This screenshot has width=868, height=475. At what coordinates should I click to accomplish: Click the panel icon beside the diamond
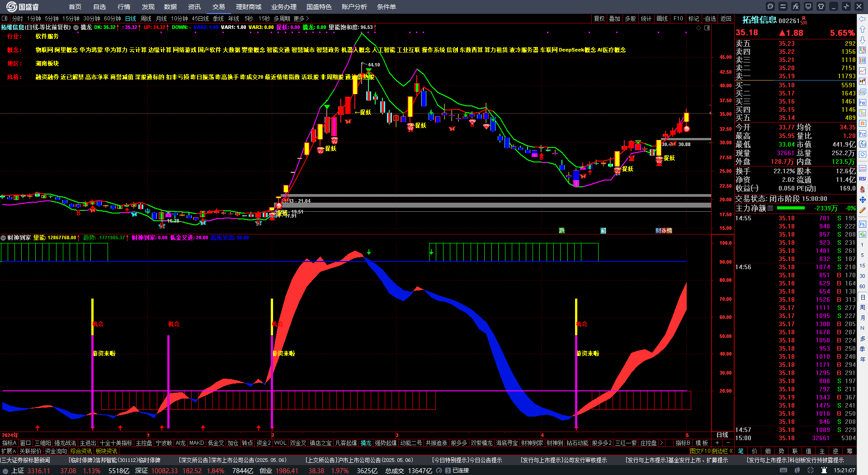click(x=707, y=28)
